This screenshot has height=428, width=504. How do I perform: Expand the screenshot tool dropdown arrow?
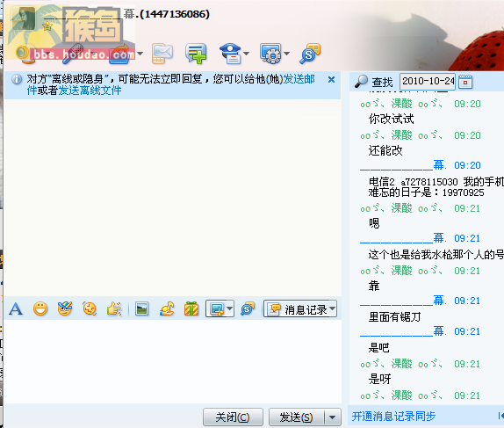229,308
